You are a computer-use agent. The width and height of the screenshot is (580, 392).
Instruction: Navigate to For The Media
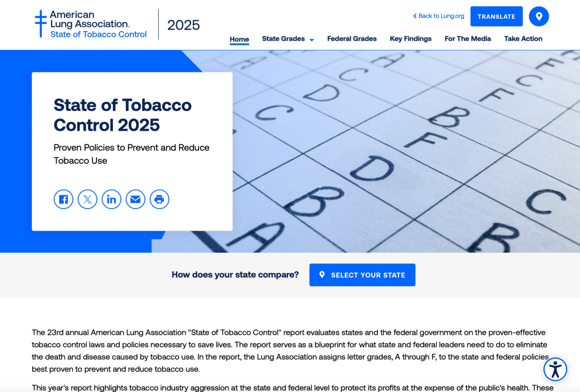[x=468, y=39]
